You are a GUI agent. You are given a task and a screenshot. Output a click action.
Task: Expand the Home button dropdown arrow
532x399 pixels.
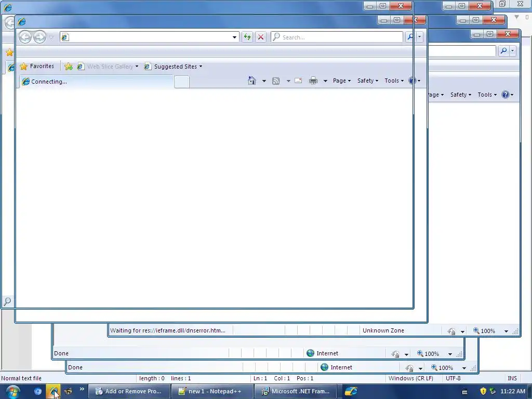[264, 81]
